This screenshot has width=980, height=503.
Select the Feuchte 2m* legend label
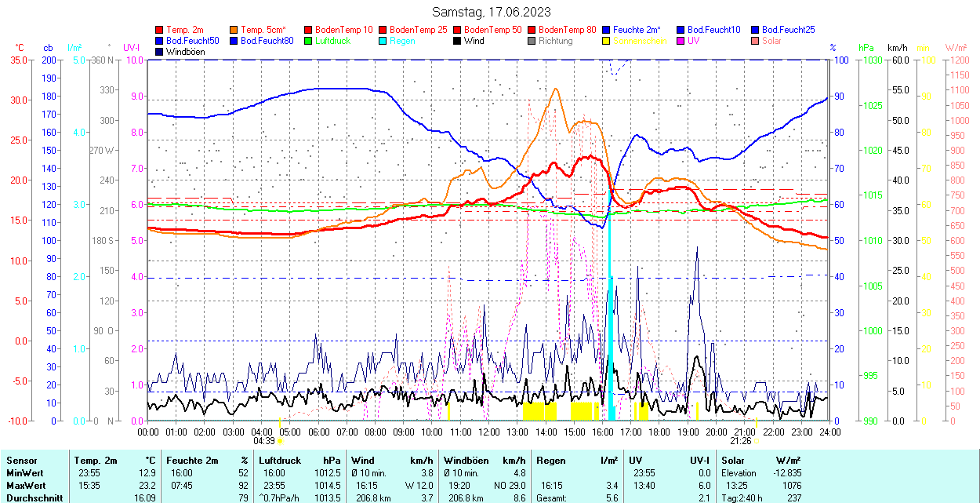[x=638, y=30]
